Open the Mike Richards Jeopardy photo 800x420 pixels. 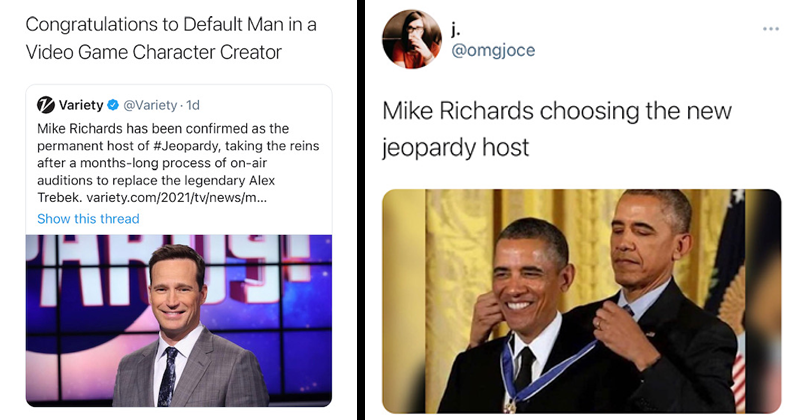pyautogui.click(x=178, y=320)
